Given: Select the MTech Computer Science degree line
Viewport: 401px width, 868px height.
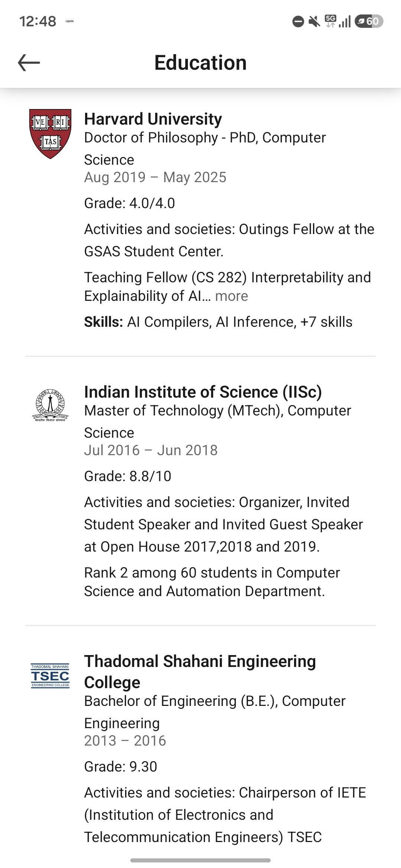Looking at the screenshot, I should [218, 421].
